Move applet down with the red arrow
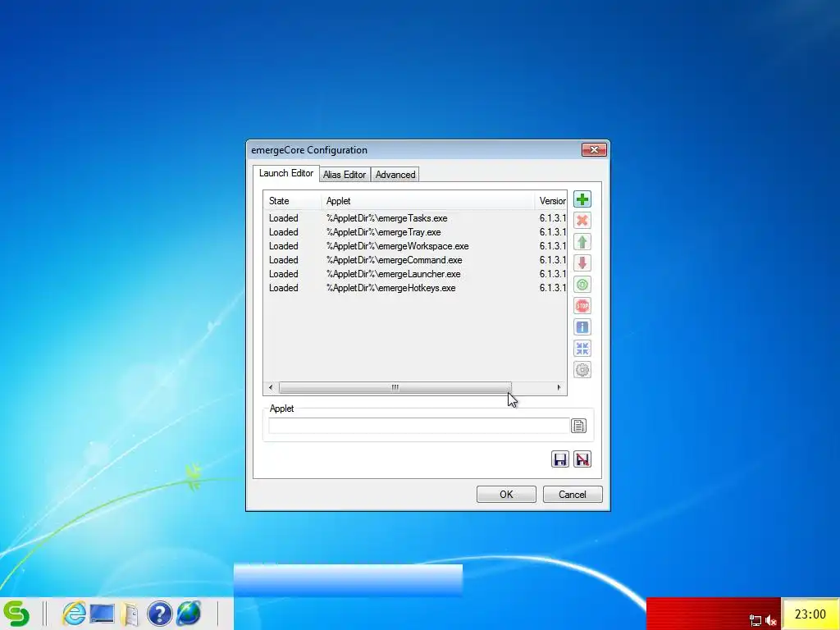 (x=582, y=263)
